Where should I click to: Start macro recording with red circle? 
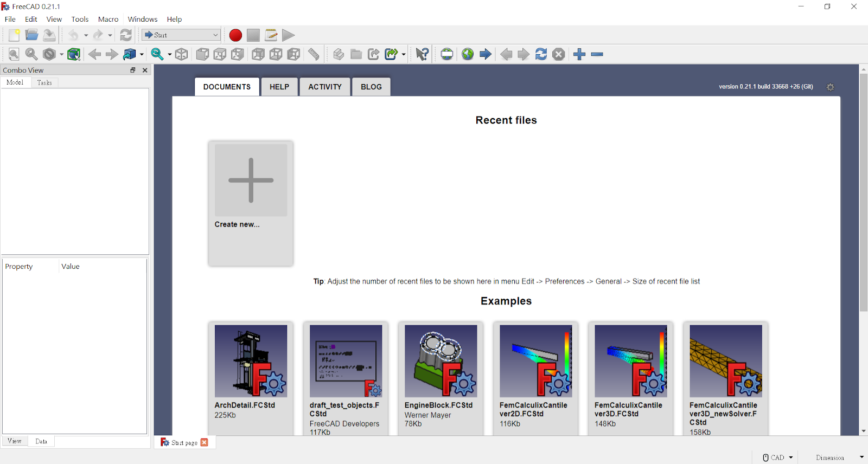tap(235, 35)
